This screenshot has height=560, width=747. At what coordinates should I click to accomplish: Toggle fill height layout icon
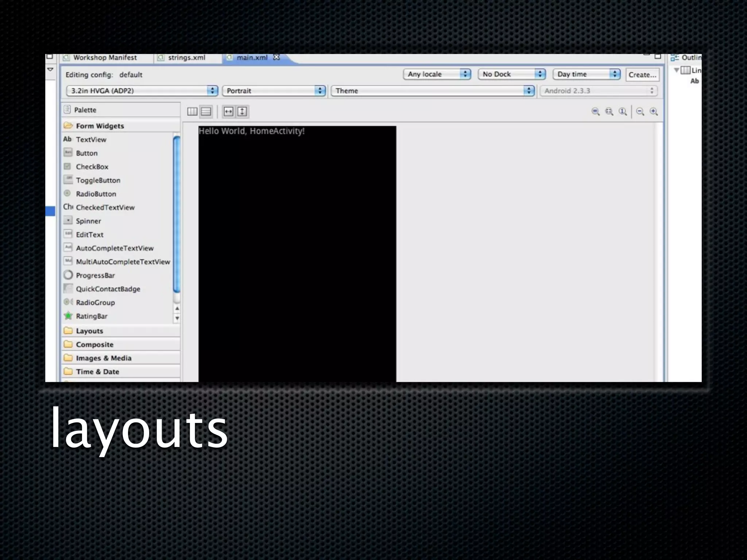[x=242, y=112]
